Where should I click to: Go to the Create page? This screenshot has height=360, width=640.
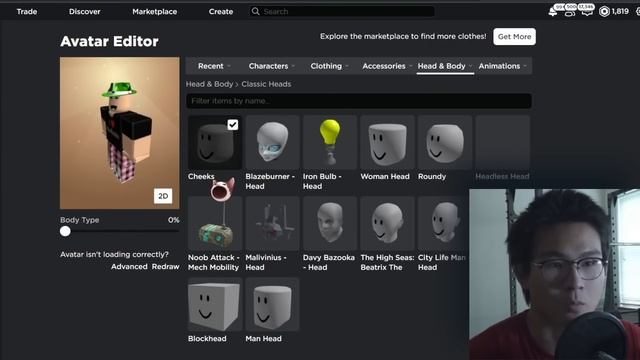221,11
